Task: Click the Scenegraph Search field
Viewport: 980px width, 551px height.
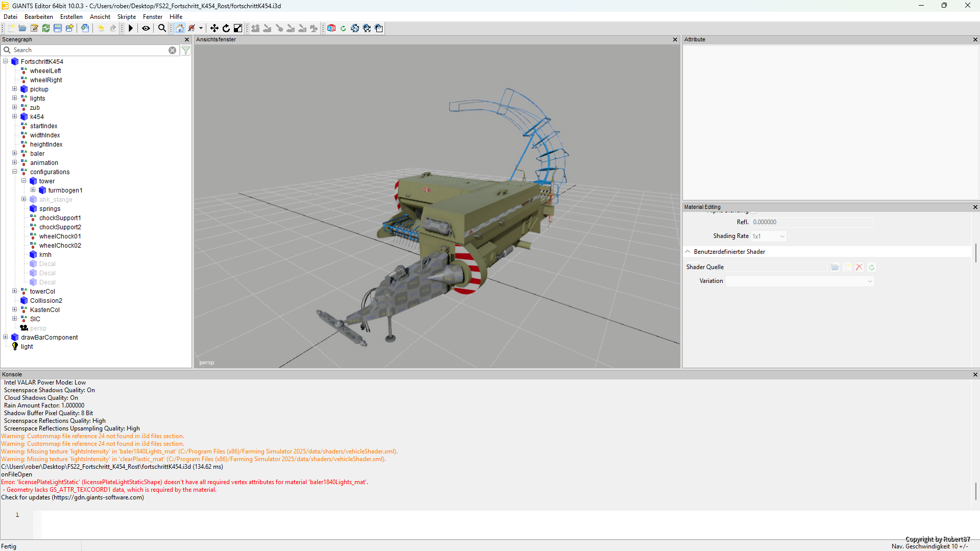Action: point(90,50)
